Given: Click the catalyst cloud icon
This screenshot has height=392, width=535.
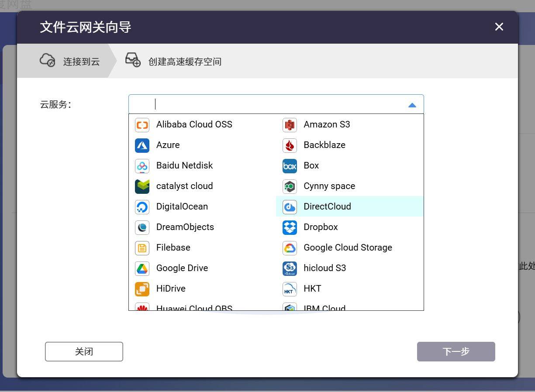Looking at the screenshot, I should (x=142, y=186).
